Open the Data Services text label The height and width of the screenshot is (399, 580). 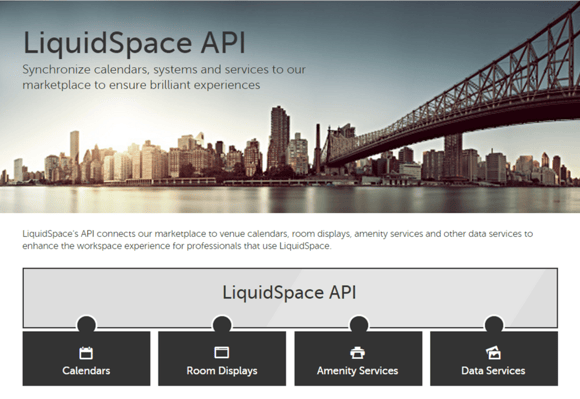pos(493,371)
